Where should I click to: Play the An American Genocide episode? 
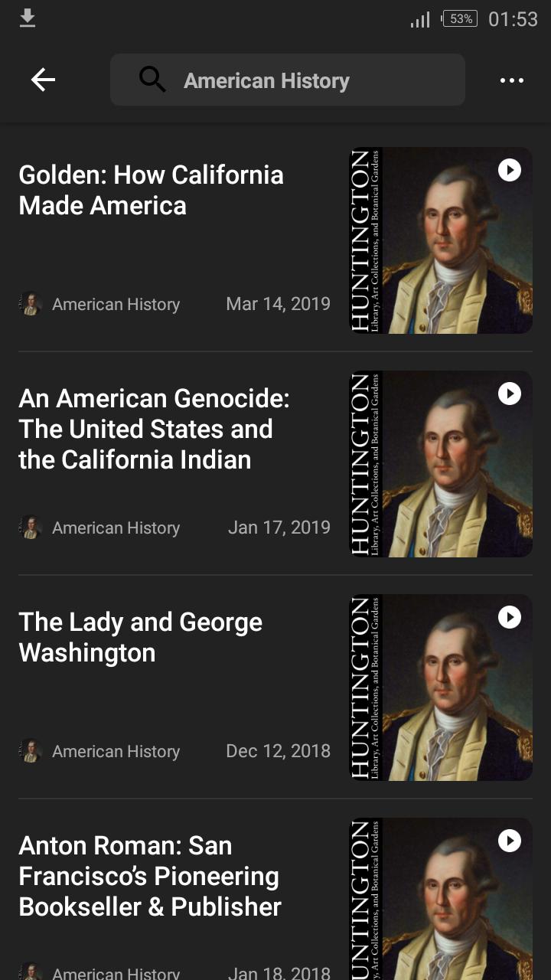click(510, 394)
